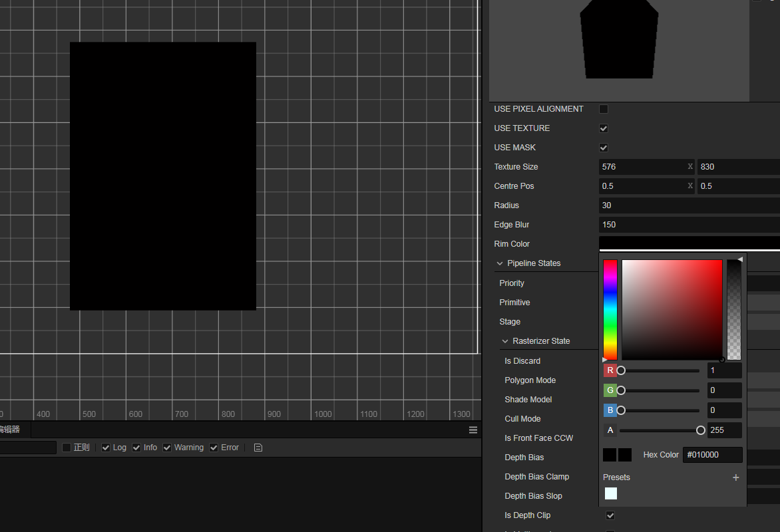
Task: Open the log file icon in the console toolbar
Action: (x=258, y=448)
